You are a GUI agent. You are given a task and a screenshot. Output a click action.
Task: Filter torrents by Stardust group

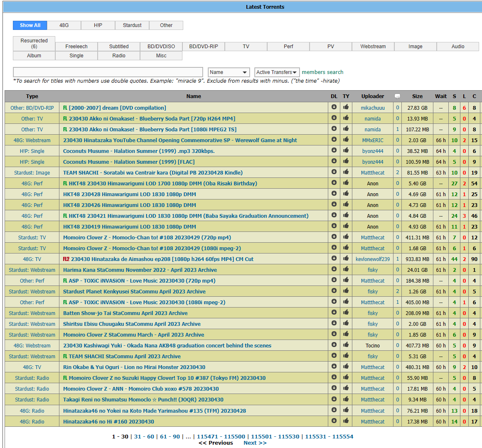[x=132, y=25]
